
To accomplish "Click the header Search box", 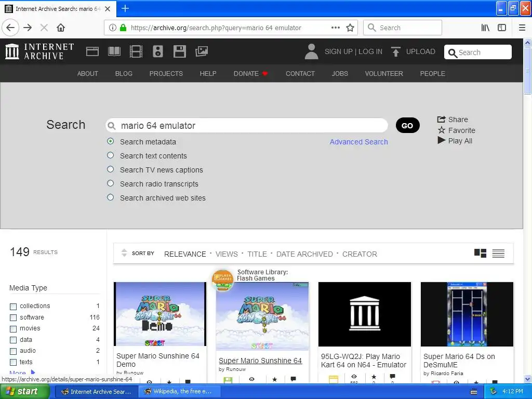I will tap(478, 52).
